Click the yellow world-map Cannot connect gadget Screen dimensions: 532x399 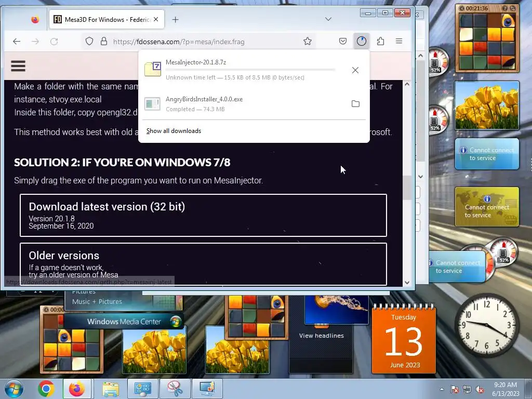point(486,207)
